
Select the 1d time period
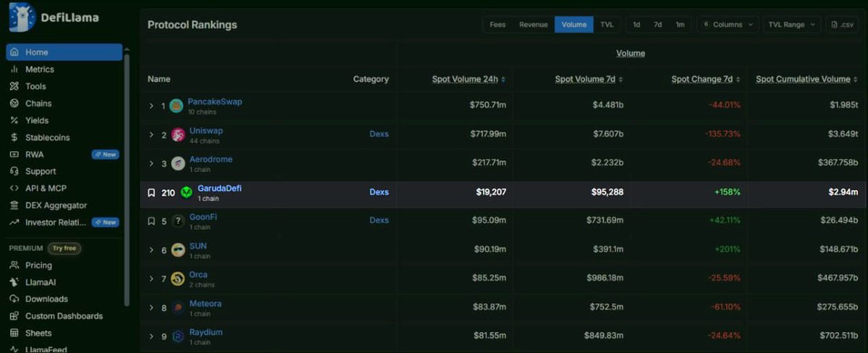[637, 25]
